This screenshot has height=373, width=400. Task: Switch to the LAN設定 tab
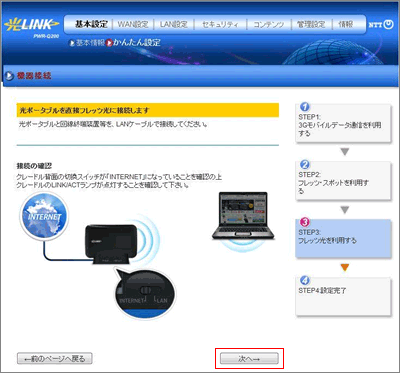click(173, 24)
